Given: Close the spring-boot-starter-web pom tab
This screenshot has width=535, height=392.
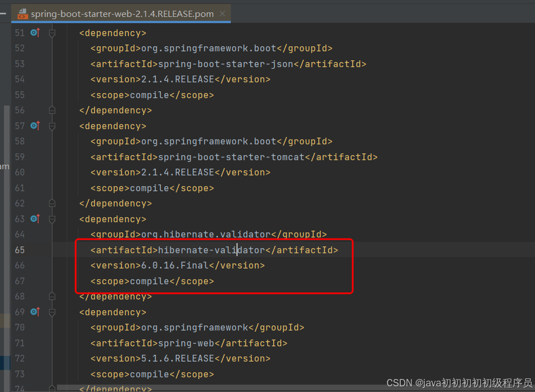Looking at the screenshot, I should [x=222, y=14].
